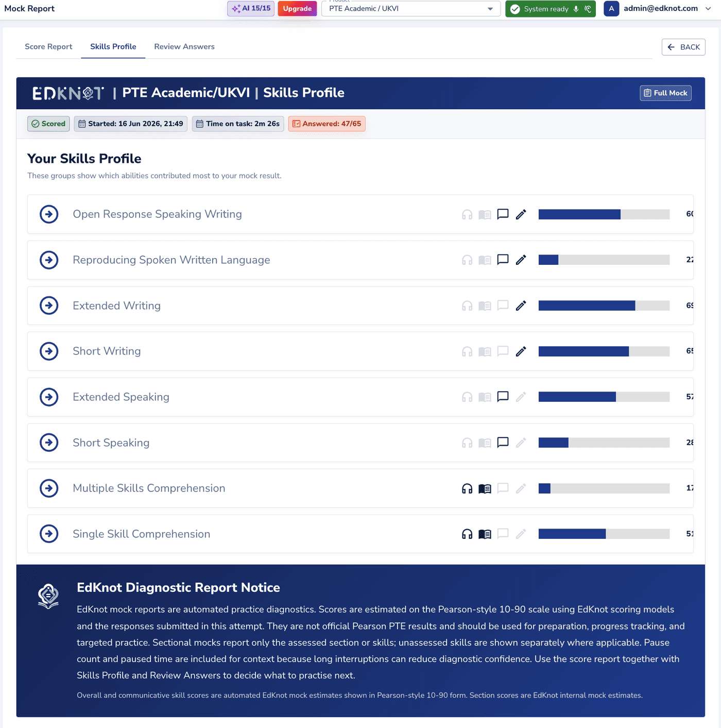Click the Your Skills Profile heading
Image resolution: width=721 pixels, height=728 pixels.
tap(84, 159)
